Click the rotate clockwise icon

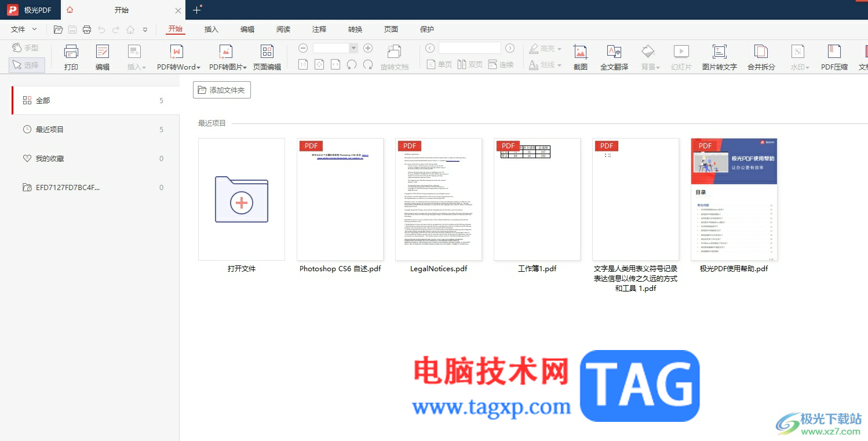click(367, 64)
